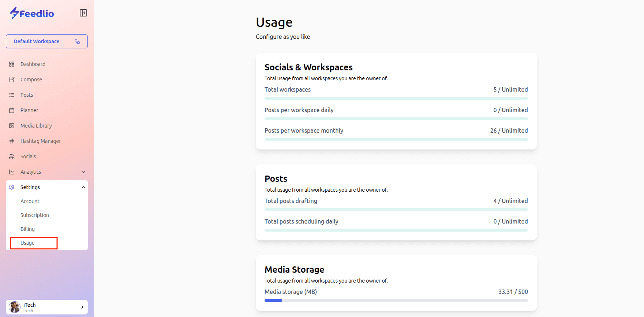
Task: Select the Usage submenu item
Action: pos(28,243)
